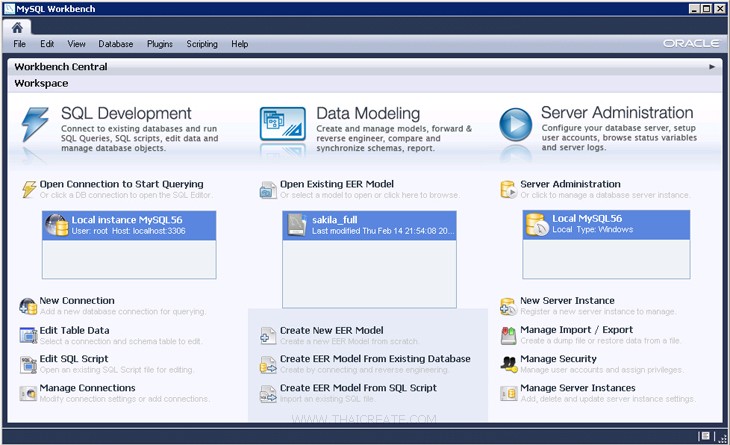Click the sakila_full model file icon

297,225
